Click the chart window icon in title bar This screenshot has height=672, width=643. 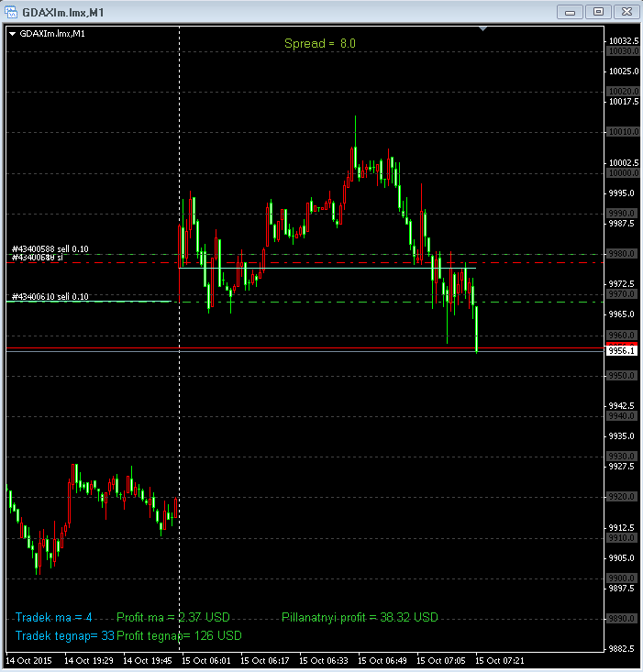(11, 12)
